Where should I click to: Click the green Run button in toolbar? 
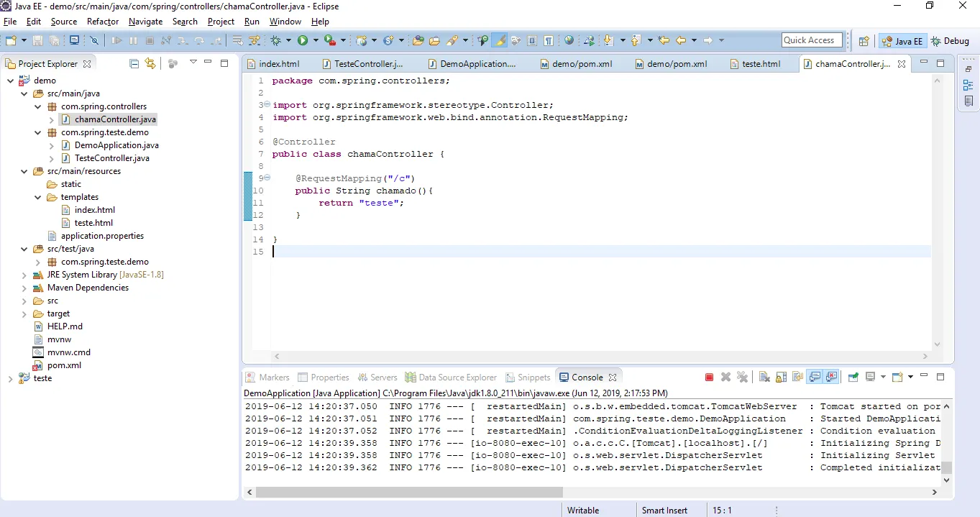[303, 41]
